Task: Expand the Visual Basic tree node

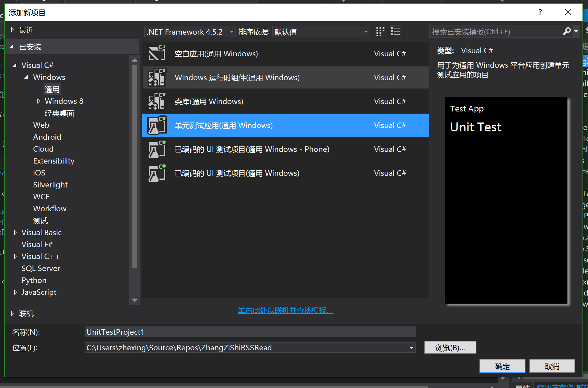Action: (x=15, y=232)
